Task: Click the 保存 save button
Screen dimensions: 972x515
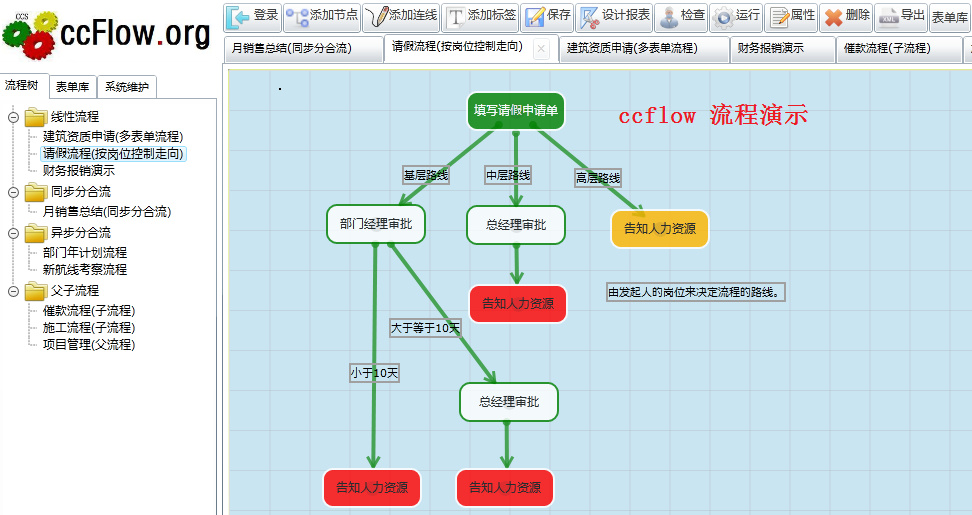Action: click(x=547, y=17)
